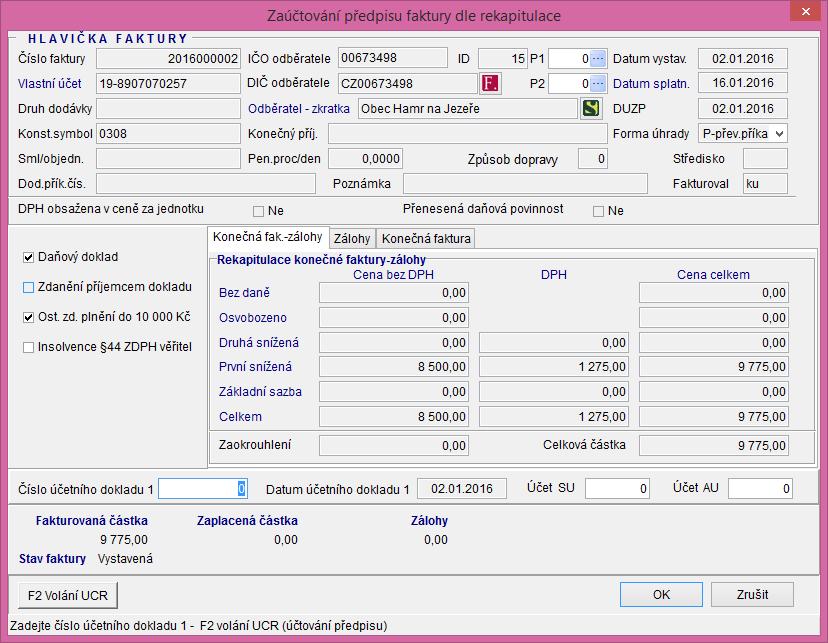The height and width of the screenshot is (643, 828).
Task: Click the Účet AU input field
Action: 760,488
